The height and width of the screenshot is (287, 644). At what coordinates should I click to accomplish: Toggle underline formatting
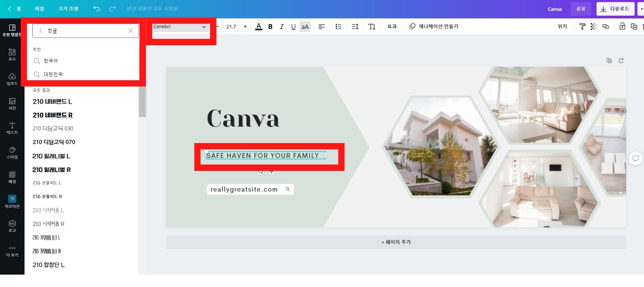(293, 26)
